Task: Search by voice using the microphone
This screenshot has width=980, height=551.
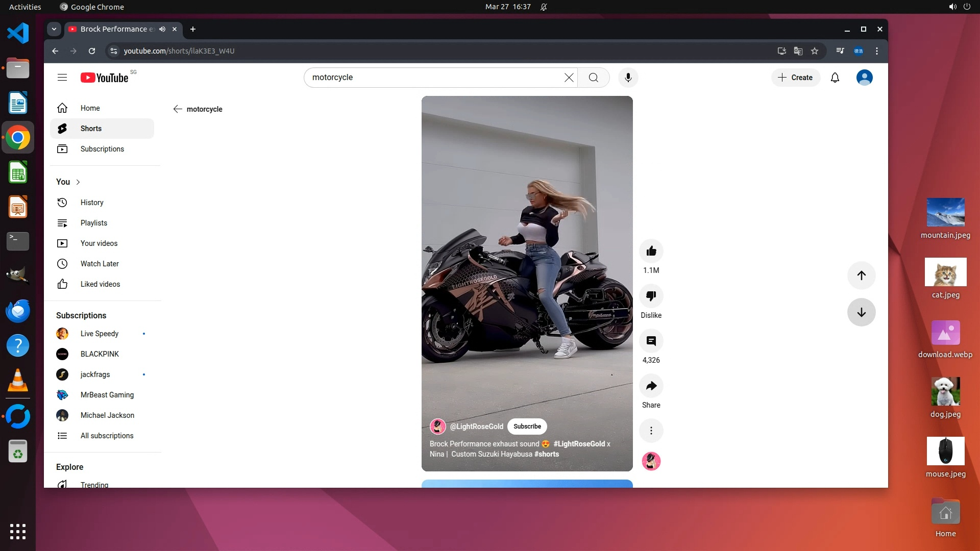Action: coord(628,78)
